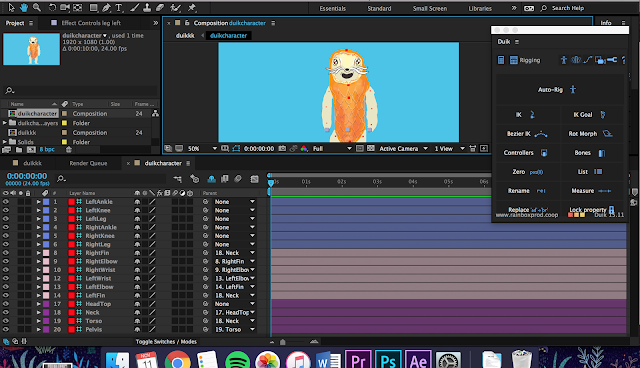Viewport: 640px width, 368px height.
Task: Hide the RightLeg layer with eye toggle
Action: point(6,244)
